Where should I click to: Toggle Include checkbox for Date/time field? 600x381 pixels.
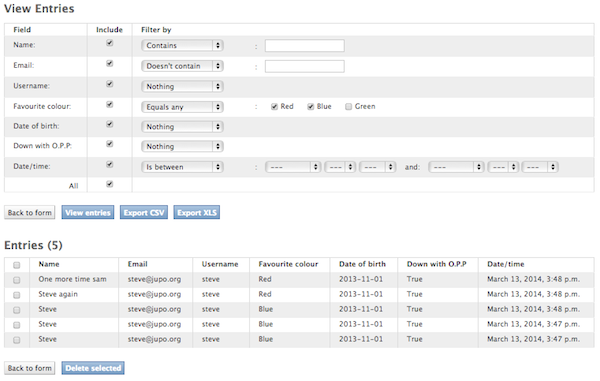(x=109, y=164)
